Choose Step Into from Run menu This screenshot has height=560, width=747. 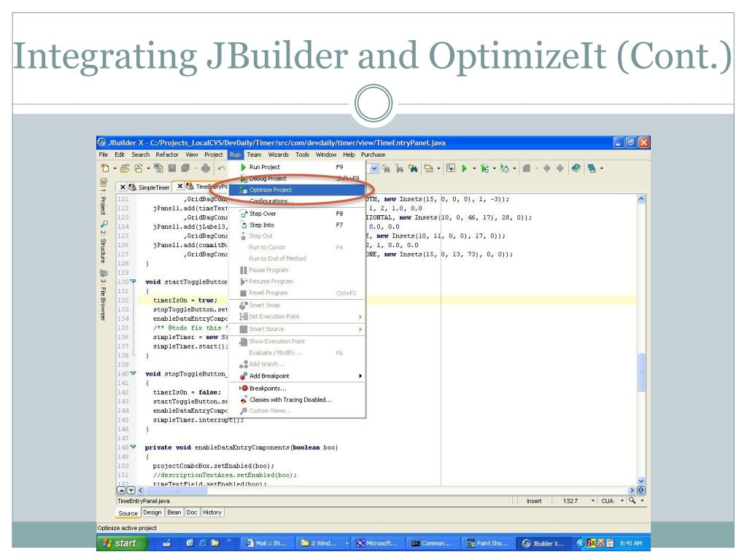pyautogui.click(x=298, y=225)
